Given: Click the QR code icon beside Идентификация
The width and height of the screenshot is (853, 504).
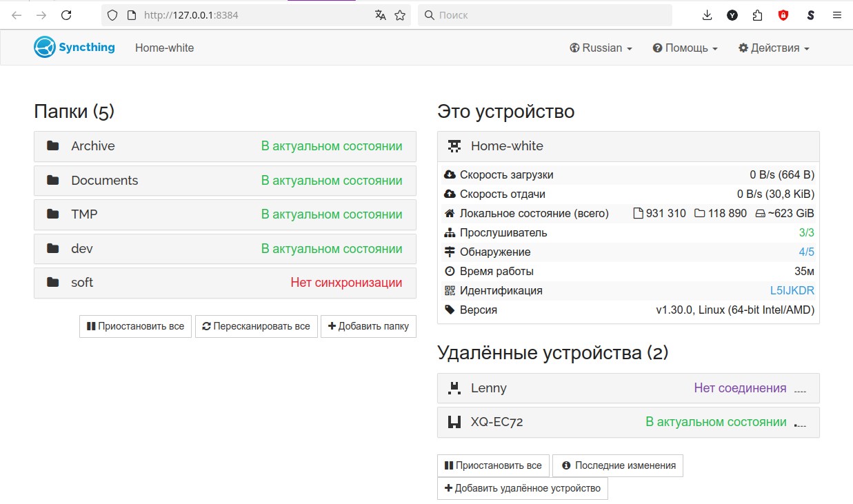Looking at the screenshot, I should pos(450,291).
